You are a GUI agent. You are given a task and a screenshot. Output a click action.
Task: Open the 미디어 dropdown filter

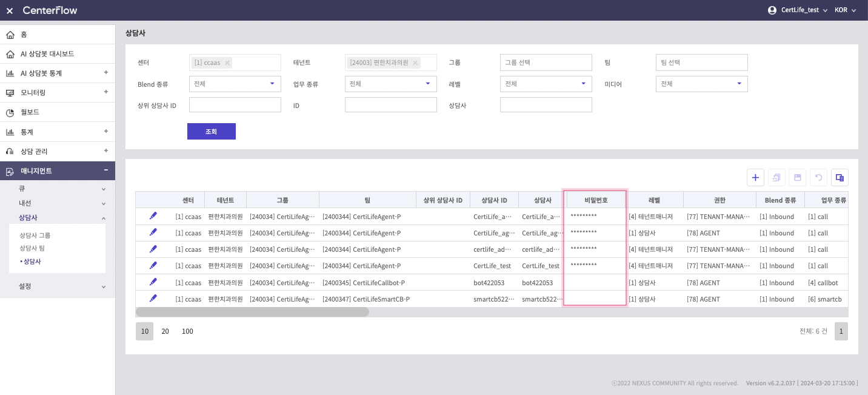[701, 84]
